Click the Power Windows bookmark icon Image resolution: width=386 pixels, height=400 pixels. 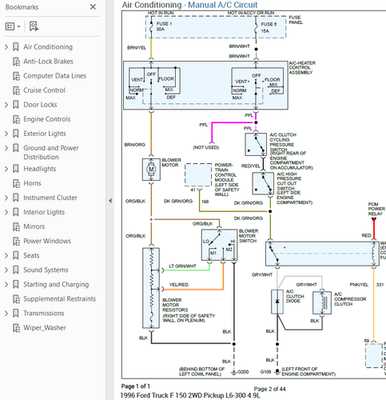[16, 241]
